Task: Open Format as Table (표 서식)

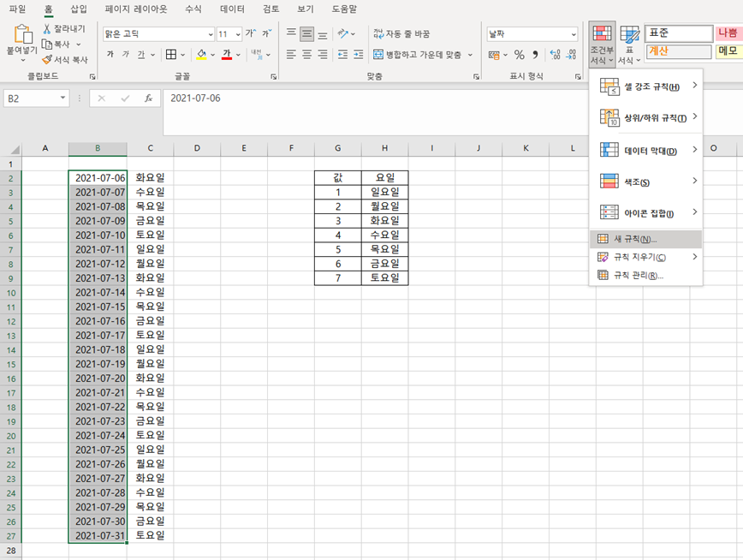Action: click(629, 45)
